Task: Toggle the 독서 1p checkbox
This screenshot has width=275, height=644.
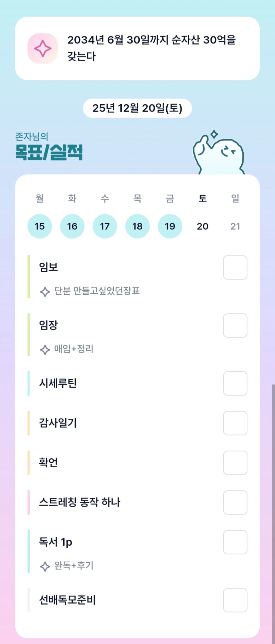Action: click(x=235, y=542)
